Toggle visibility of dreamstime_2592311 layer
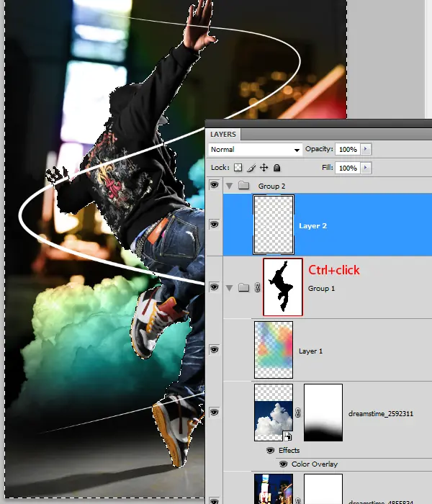 click(215, 412)
